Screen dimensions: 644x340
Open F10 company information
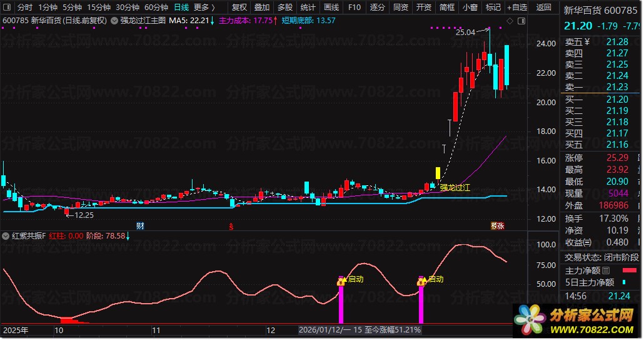point(355,8)
